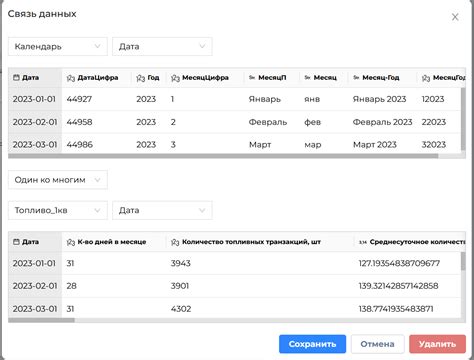
Task: Click the number type icon beside ДатаЦифра
Action: (x=71, y=78)
